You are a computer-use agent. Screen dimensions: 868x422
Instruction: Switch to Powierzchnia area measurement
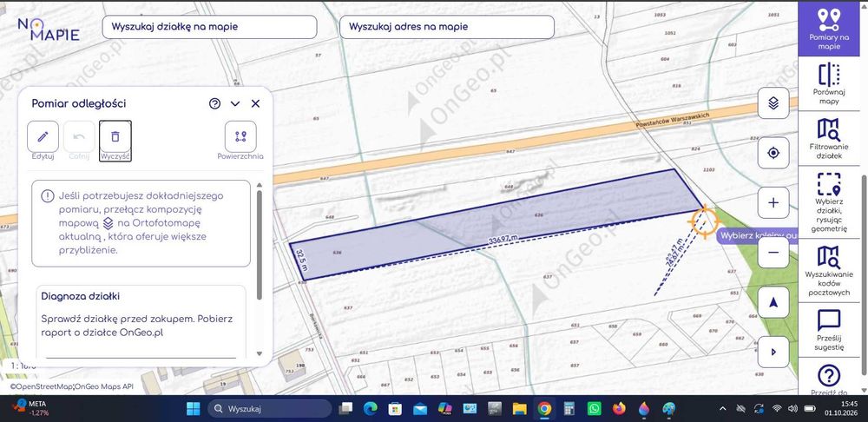coord(240,136)
